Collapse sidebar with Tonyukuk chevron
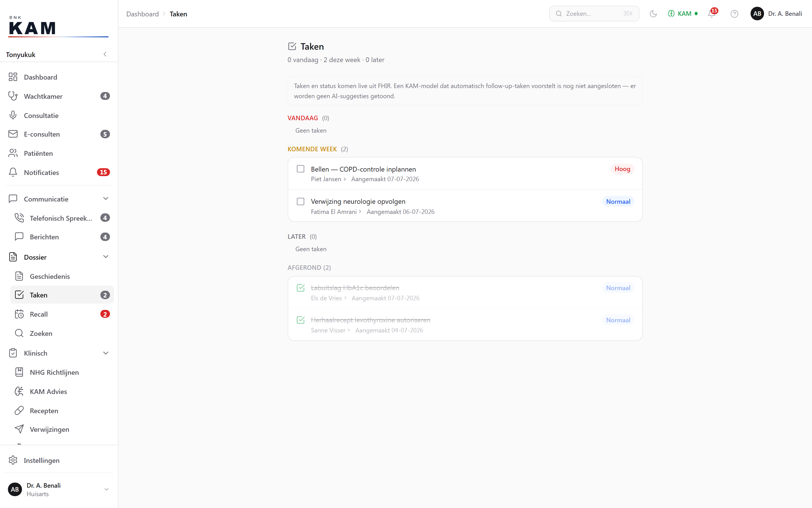This screenshot has height=508, width=812. (x=105, y=54)
